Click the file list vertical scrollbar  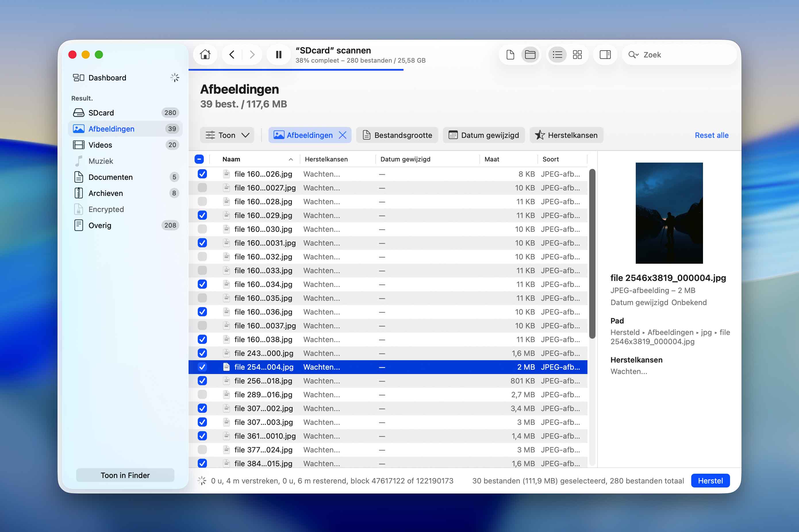(x=592, y=254)
